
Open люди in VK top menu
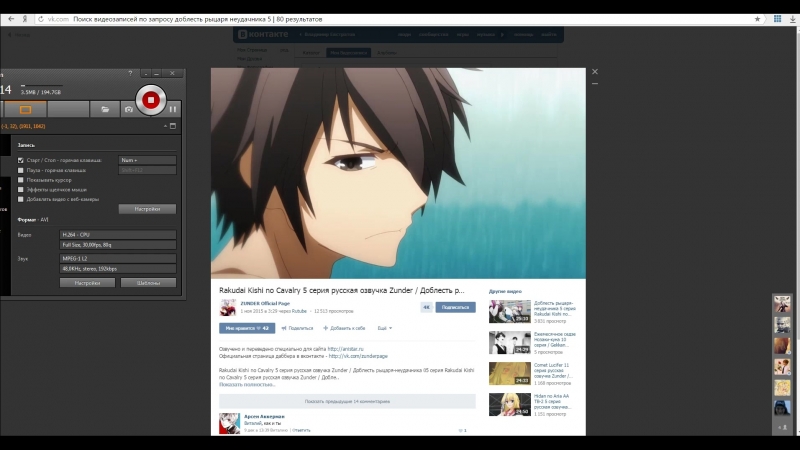tap(405, 35)
